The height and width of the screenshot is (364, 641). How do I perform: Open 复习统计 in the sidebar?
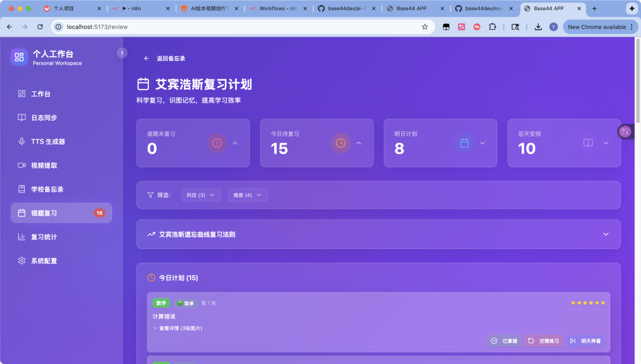point(44,237)
